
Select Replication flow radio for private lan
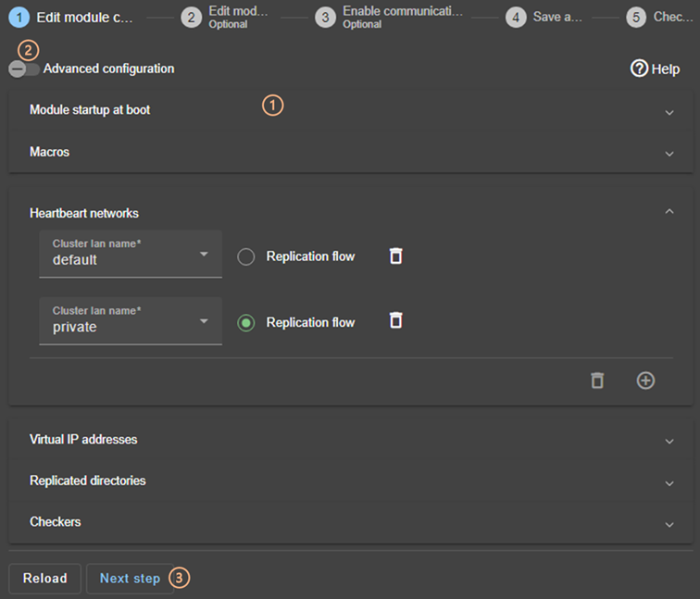pos(246,323)
